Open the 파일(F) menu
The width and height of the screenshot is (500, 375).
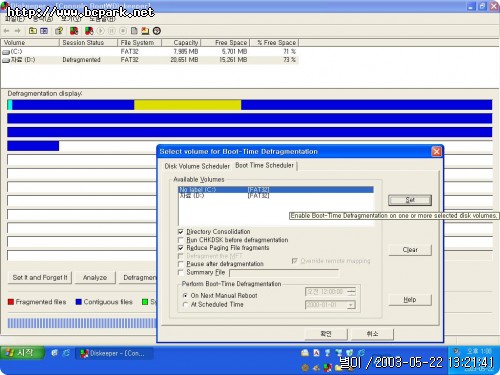coord(14,19)
